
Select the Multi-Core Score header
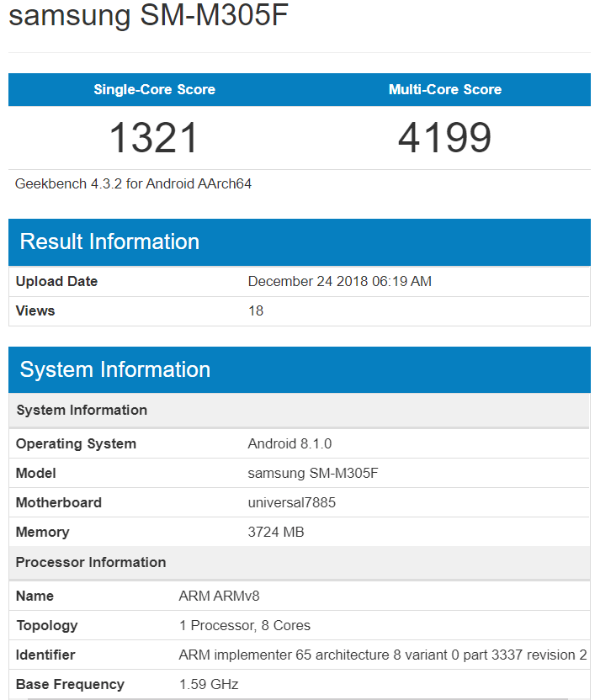coord(445,89)
